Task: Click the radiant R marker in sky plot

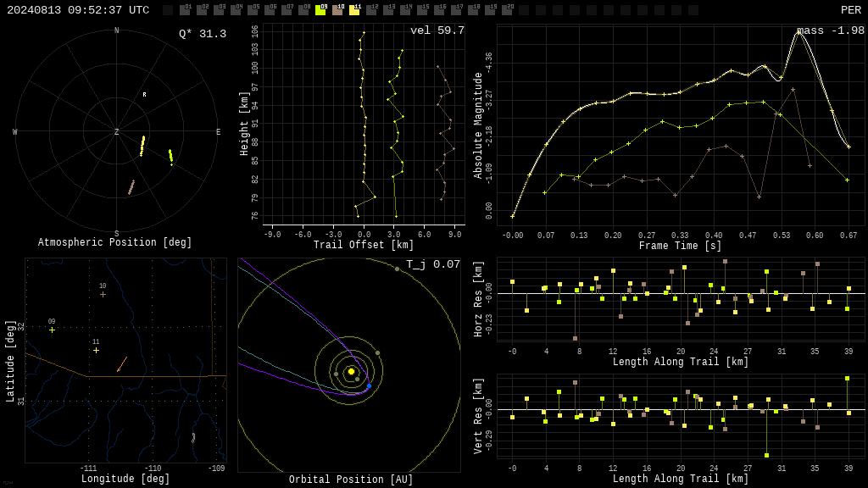Action: (x=144, y=95)
